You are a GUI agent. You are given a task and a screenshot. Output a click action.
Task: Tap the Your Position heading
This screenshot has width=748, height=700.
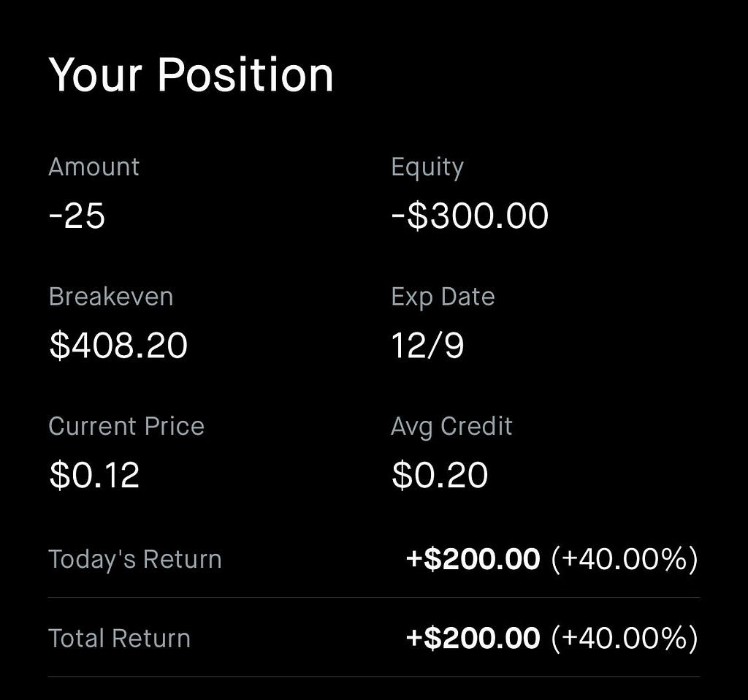pos(191,75)
